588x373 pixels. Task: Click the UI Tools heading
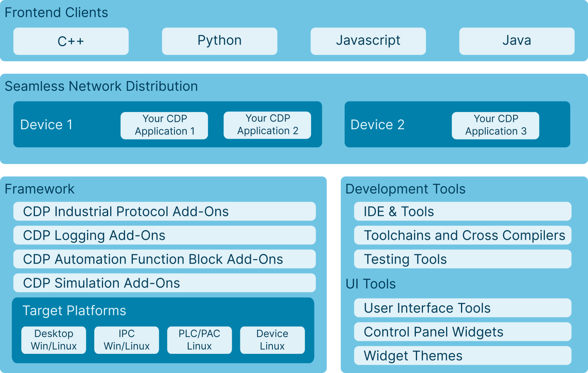[x=370, y=284]
